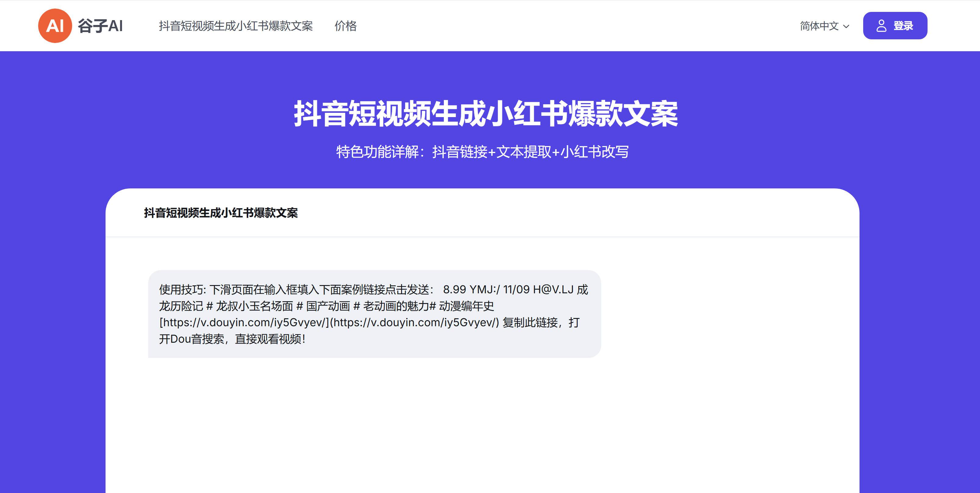980x493 pixels.
Task: Click the orange AI logo icon
Action: click(x=55, y=26)
